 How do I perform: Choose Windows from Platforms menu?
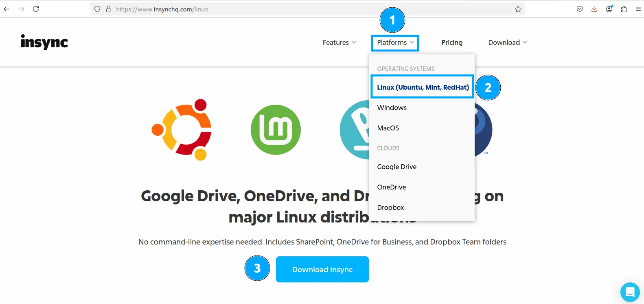(x=392, y=108)
